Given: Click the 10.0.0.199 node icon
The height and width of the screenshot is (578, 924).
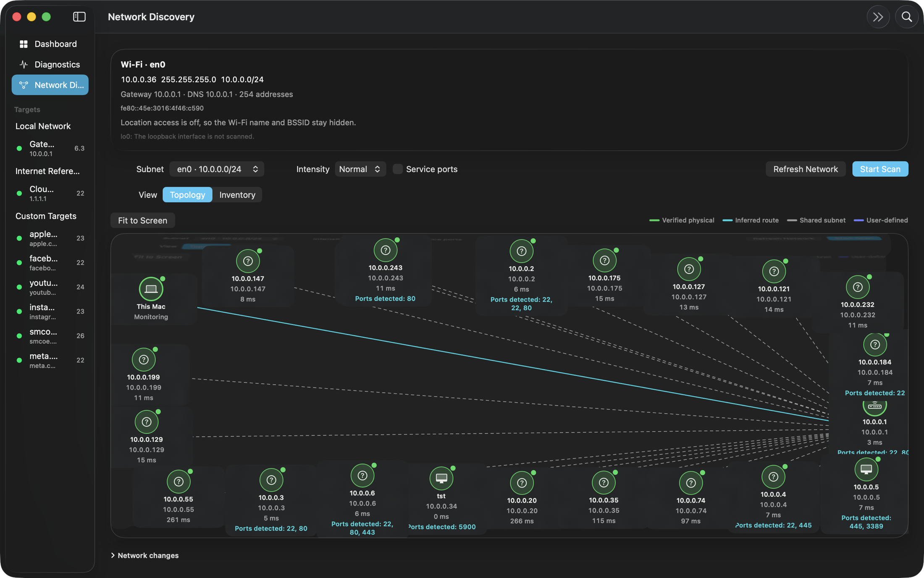Looking at the screenshot, I should 144,359.
